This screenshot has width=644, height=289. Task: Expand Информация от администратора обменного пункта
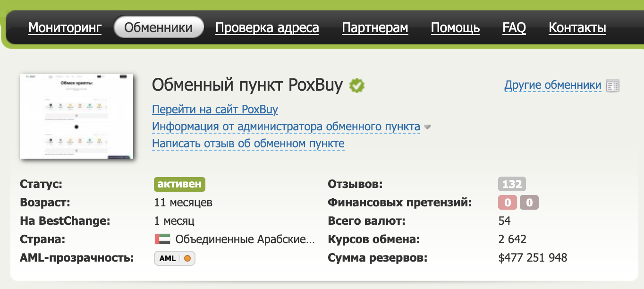click(x=286, y=127)
